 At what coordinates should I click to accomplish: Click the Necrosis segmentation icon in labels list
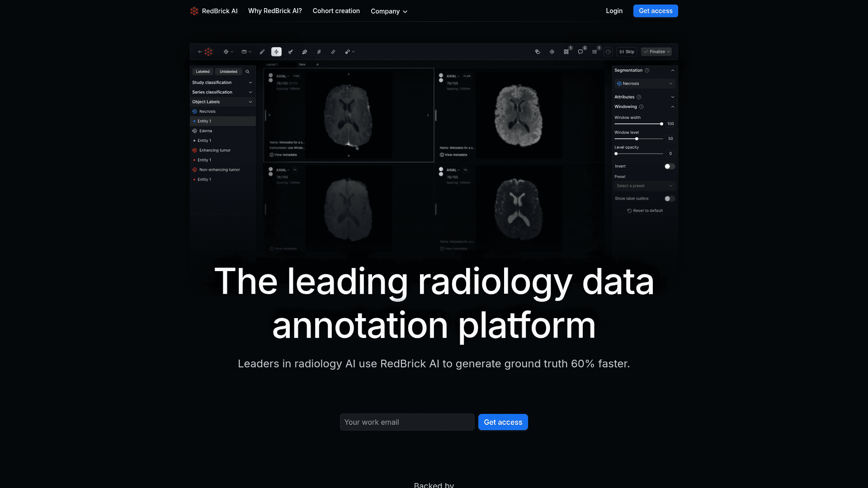click(x=195, y=112)
